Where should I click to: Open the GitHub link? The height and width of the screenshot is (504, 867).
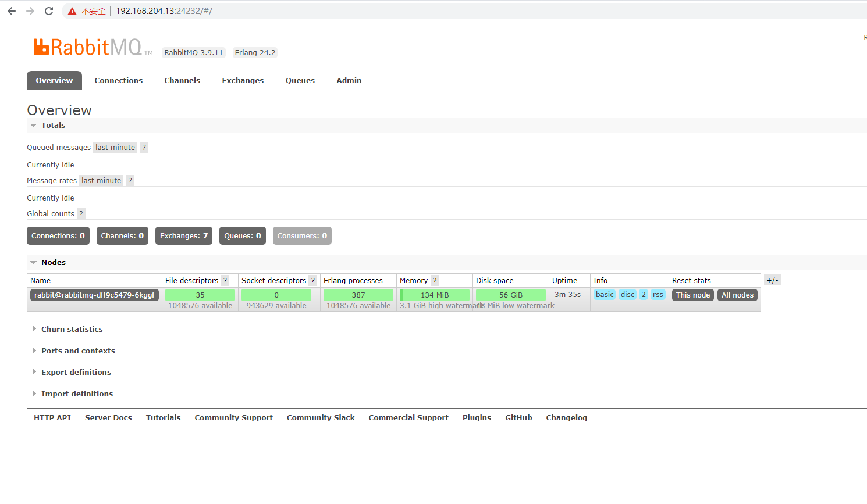(x=518, y=417)
